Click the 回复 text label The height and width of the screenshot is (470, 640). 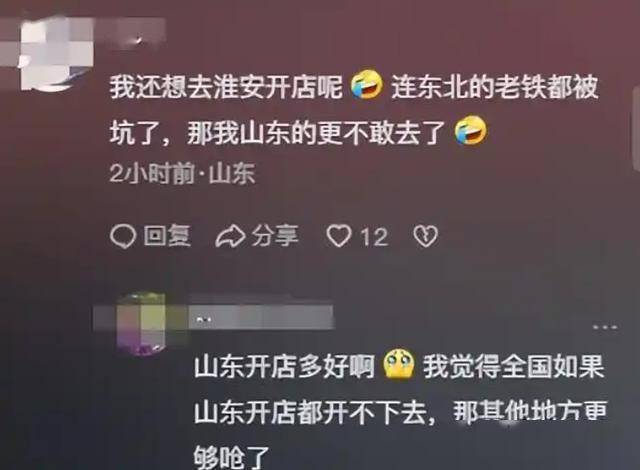point(167,236)
